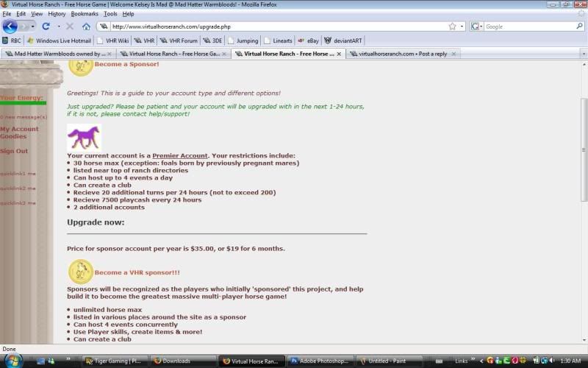
Task: Switch to Adobe Photoshop taskbar window
Action: pyautogui.click(x=320, y=361)
